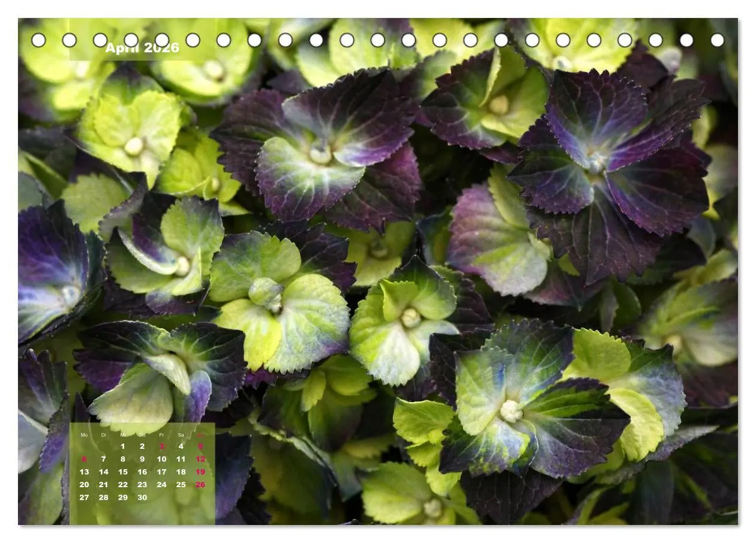The image size is (756, 543).
Task: Select date 10 in the calendar grid
Action: pyautogui.click(x=161, y=459)
